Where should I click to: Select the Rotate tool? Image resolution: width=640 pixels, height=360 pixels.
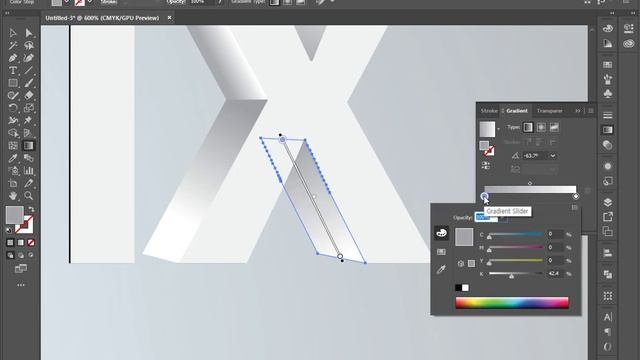(13, 108)
